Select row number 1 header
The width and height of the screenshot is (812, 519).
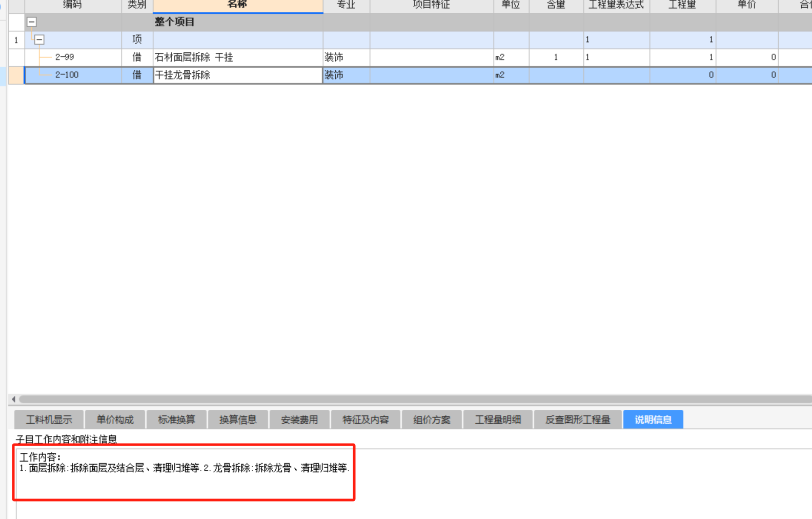point(16,40)
